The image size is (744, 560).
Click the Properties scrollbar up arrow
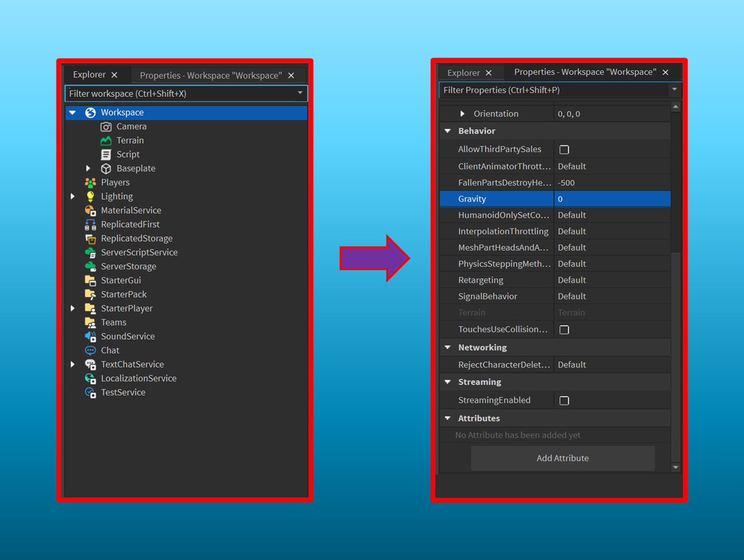click(x=676, y=107)
